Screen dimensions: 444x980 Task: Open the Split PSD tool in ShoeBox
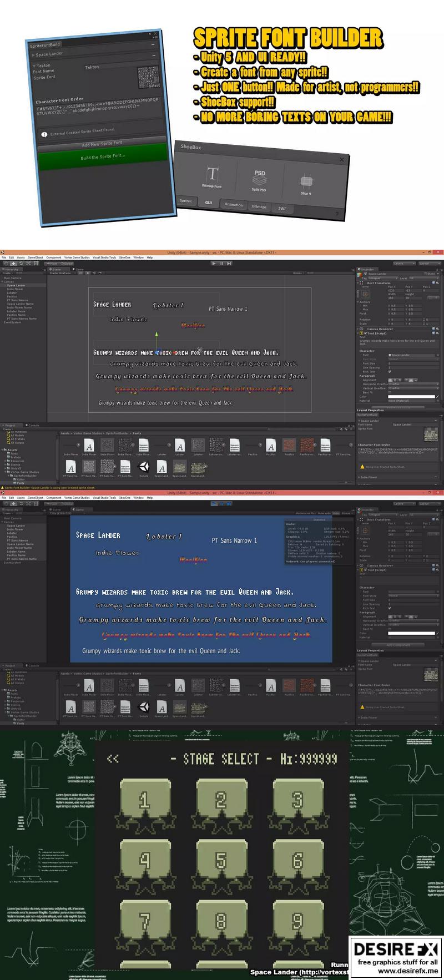click(x=259, y=180)
